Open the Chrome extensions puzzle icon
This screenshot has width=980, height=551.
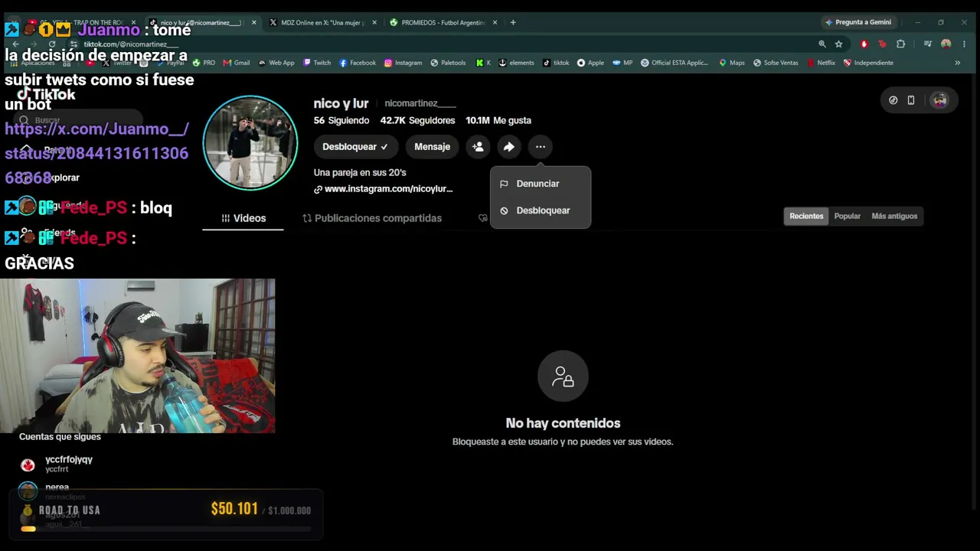[900, 44]
